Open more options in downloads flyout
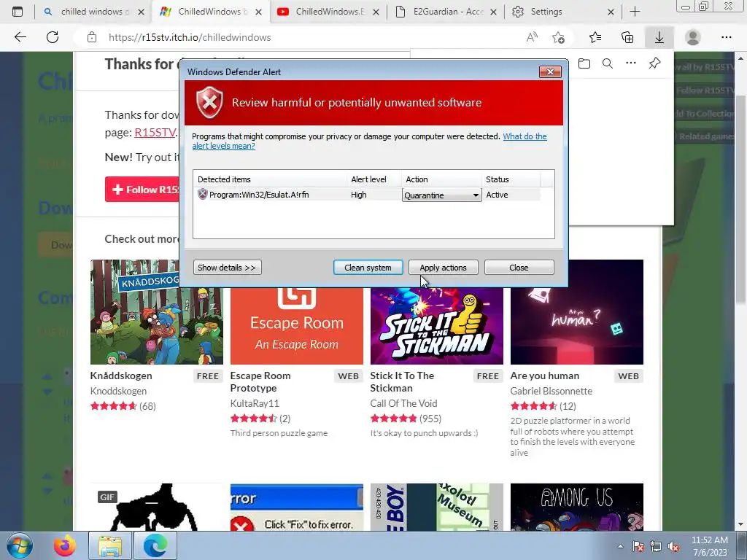747x560 pixels. (631, 63)
